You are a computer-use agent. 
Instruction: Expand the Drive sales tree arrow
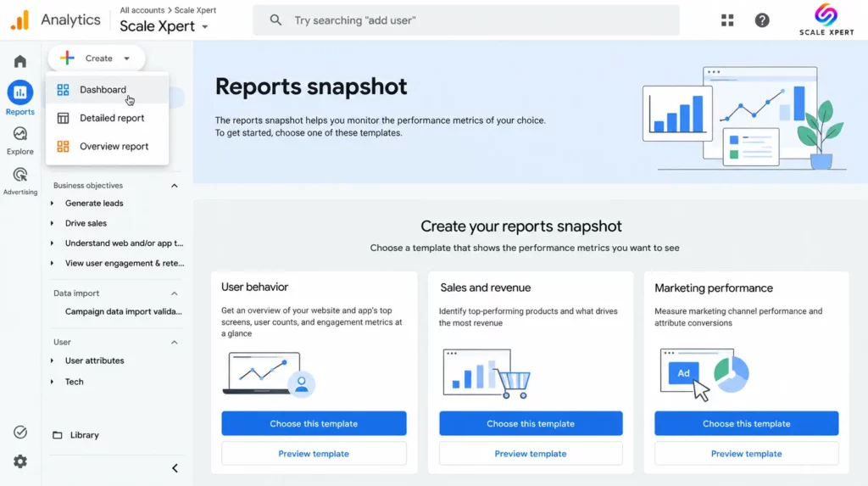pos(52,223)
